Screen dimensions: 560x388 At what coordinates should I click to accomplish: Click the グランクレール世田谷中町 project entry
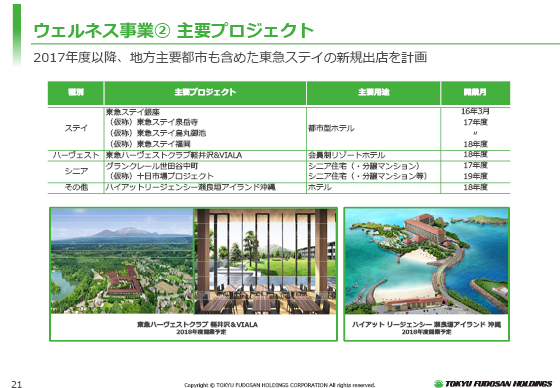click(152, 166)
